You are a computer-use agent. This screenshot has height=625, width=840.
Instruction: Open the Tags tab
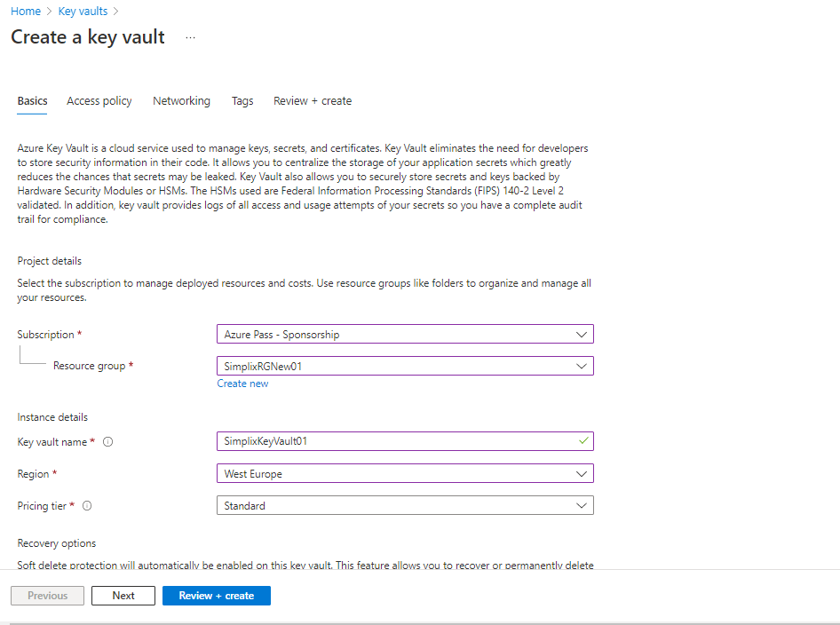[x=242, y=101]
